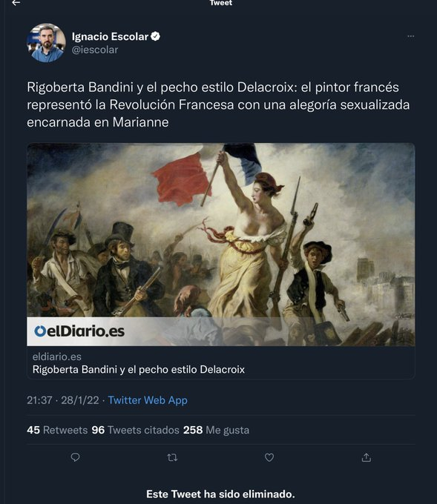Share the tweet using the share icon

pos(367,457)
